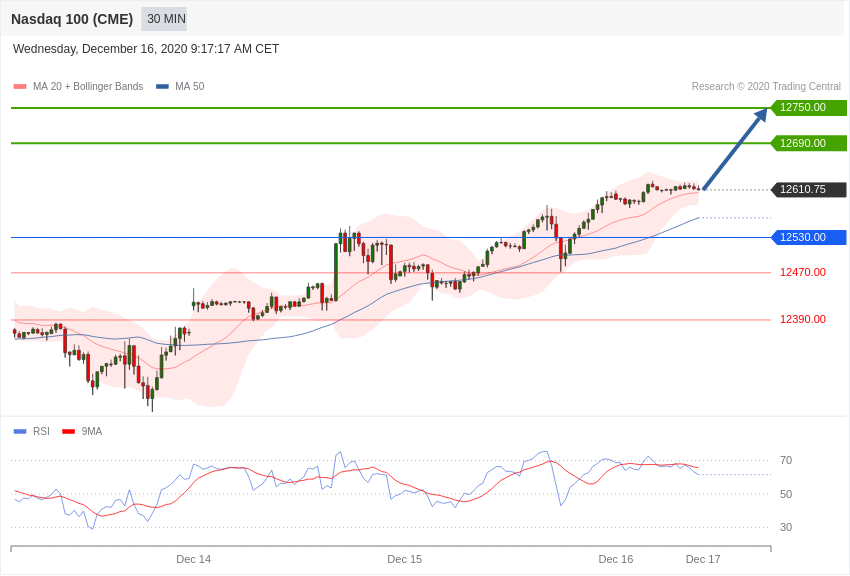Click the 12610.75 current price tag
The height and width of the screenshot is (576, 850).
point(809,190)
